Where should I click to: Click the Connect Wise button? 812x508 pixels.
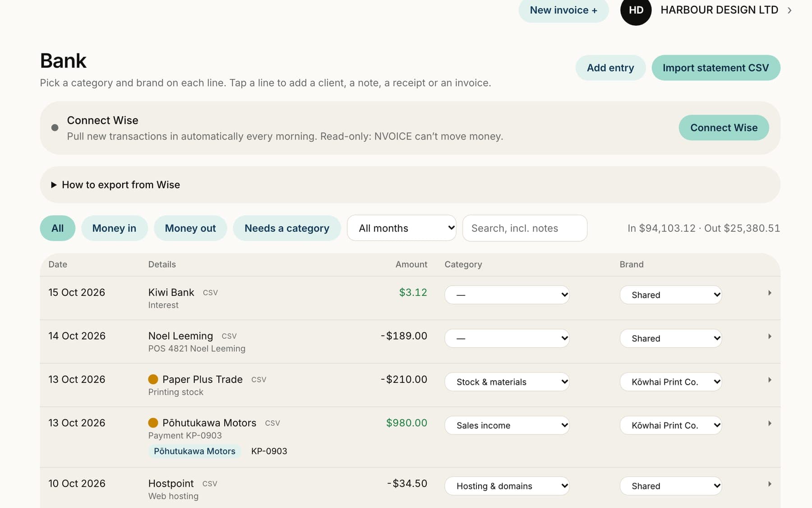tap(724, 127)
